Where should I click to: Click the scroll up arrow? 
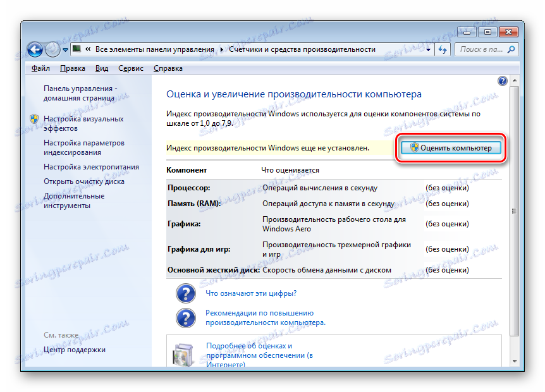coord(515,80)
